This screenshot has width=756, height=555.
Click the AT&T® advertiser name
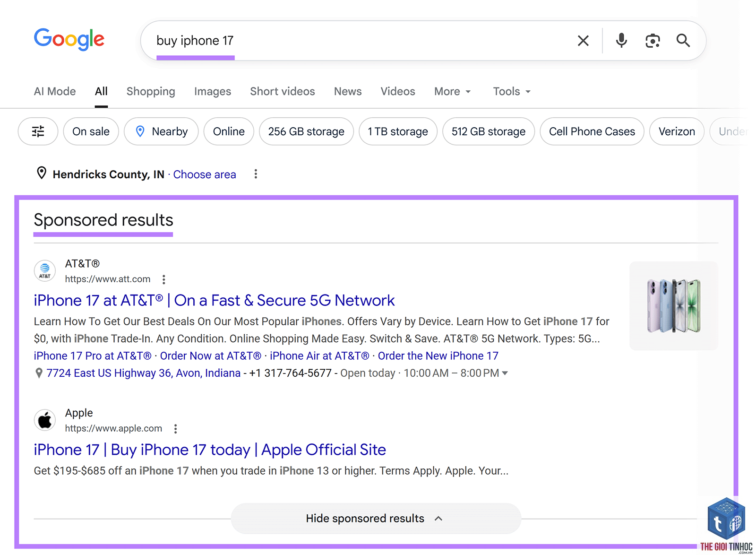82,264
